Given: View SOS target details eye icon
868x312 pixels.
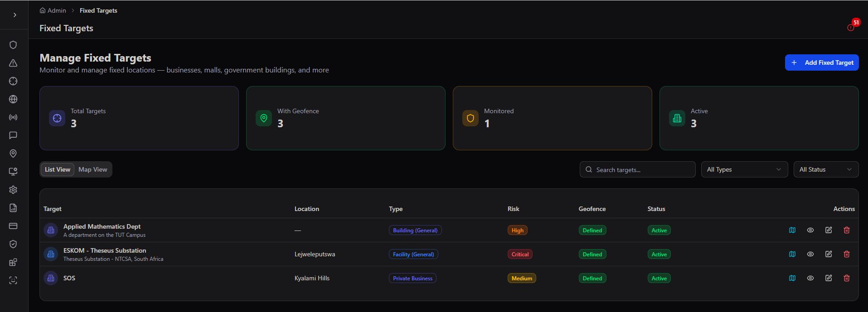Looking at the screenshot, I should [810, 278].
